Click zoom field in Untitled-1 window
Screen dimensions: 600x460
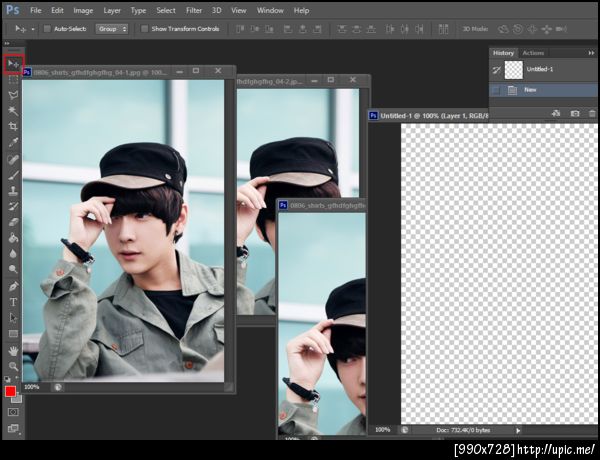click(x=382, y=430)
